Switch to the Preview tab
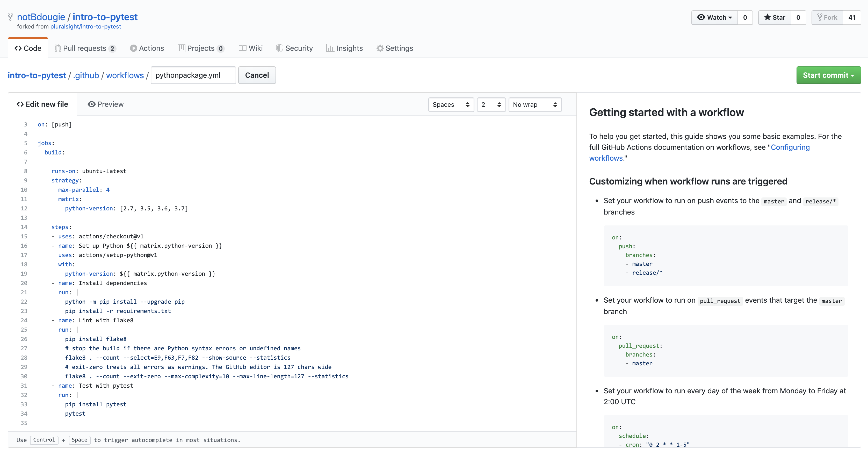868x455 pixels. coord(105,104)
